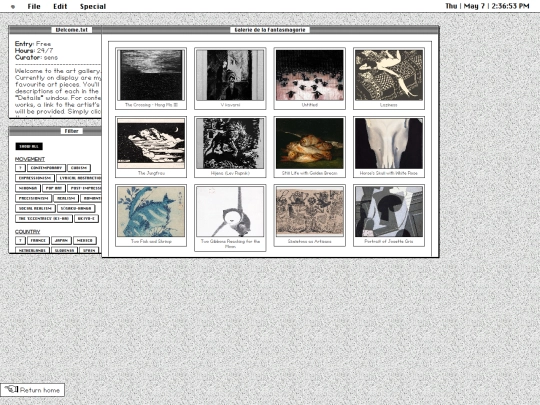Filter by The Eccentrics (Ki-no) movement
The image size is (540, 405).
pos(44,219)
